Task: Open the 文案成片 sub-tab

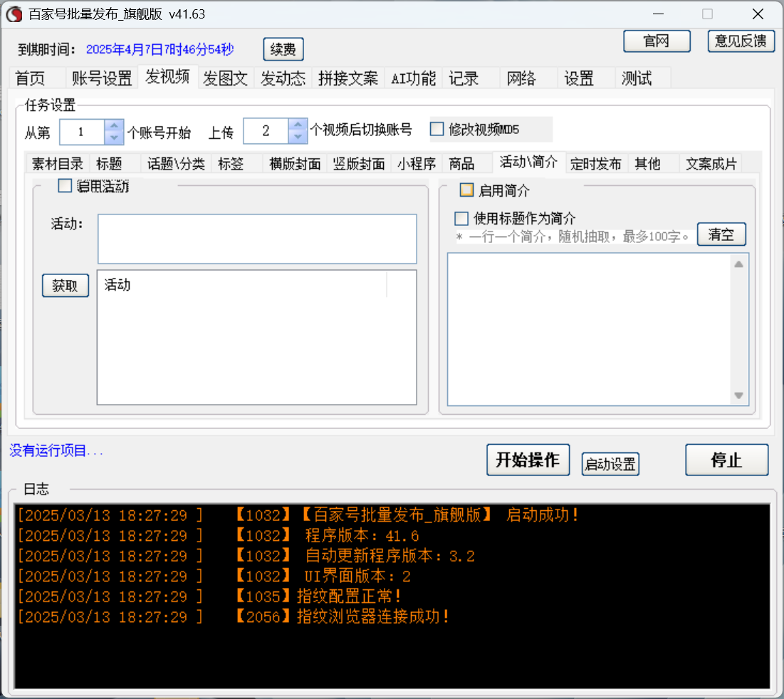Action: (x=711, y=164)
